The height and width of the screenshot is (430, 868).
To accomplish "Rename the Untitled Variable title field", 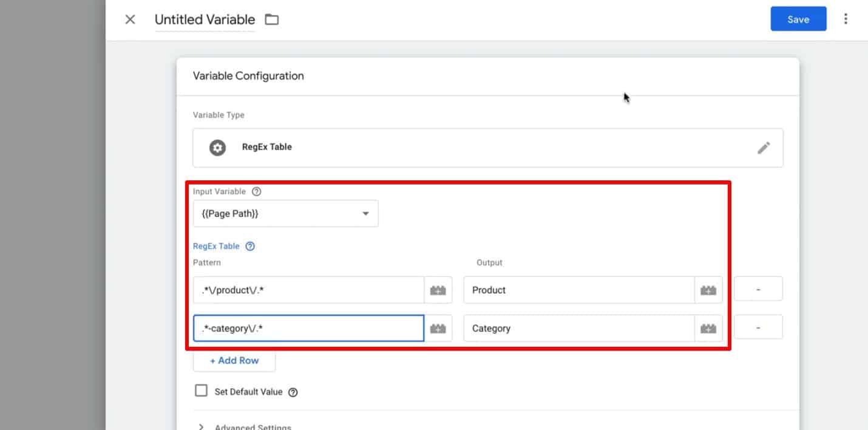I will pyautogui.click(x=204, y=19).
